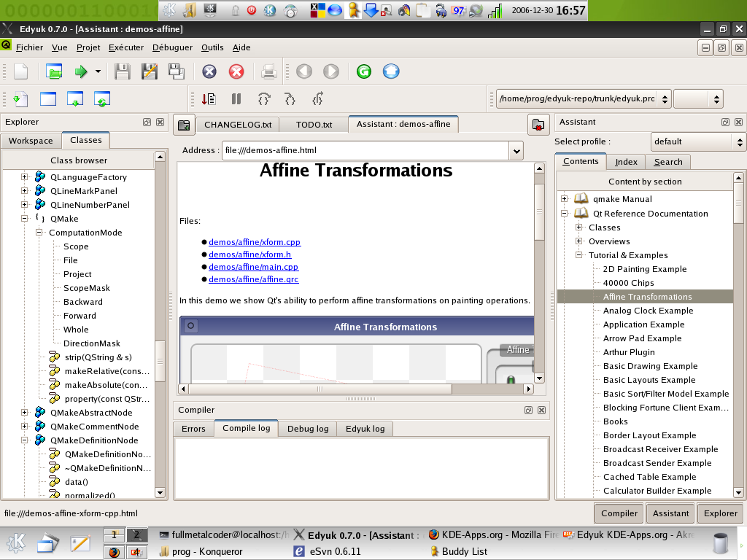Open the Débuguer menu

coord(172,47)
